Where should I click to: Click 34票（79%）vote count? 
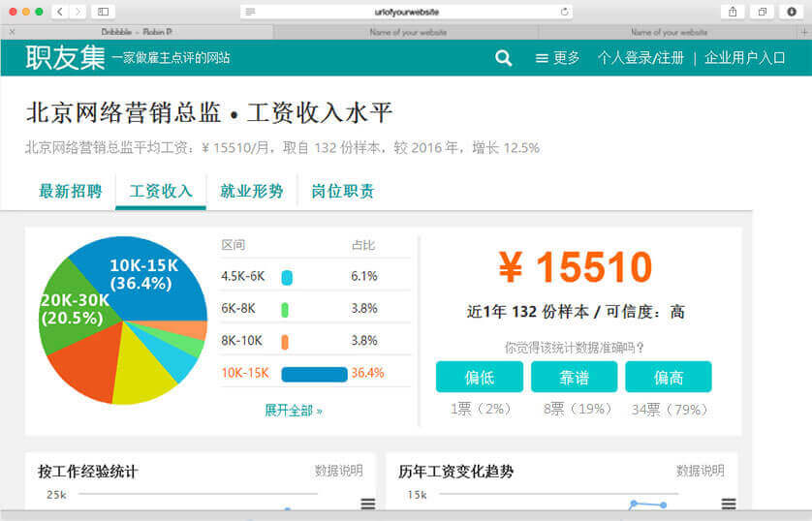(669, 410)
